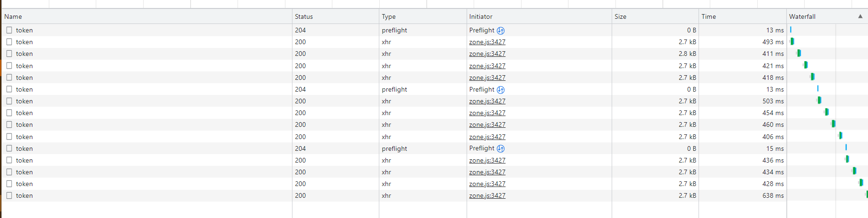Click the file icon of the 406 ms request
Screen dimensions: 868x218
(9, 137)
